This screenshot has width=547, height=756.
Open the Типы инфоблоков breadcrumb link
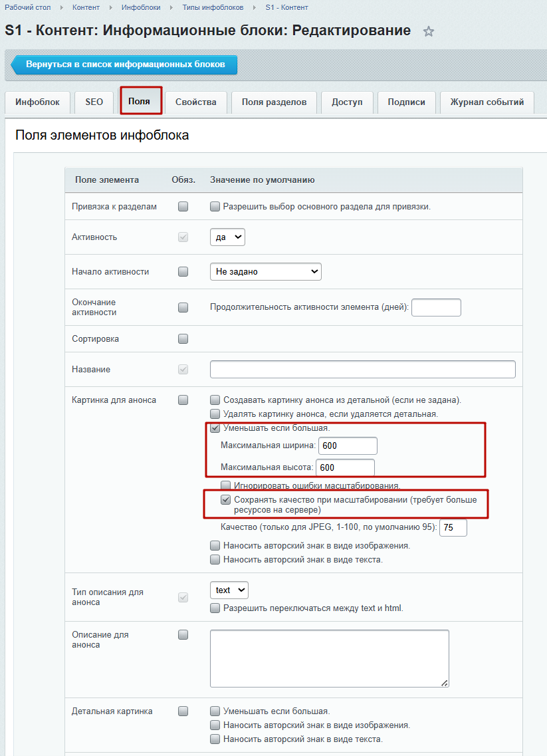[x=213, y=7]
